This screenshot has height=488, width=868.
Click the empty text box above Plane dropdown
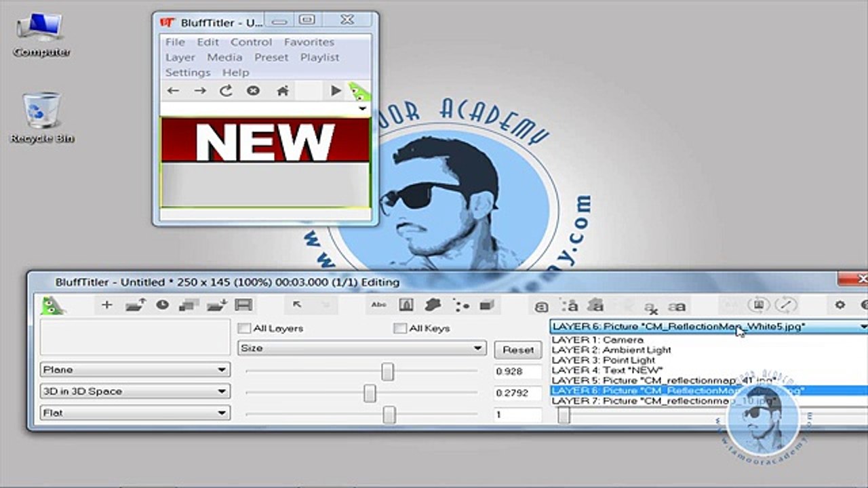[x=135, y=338]
